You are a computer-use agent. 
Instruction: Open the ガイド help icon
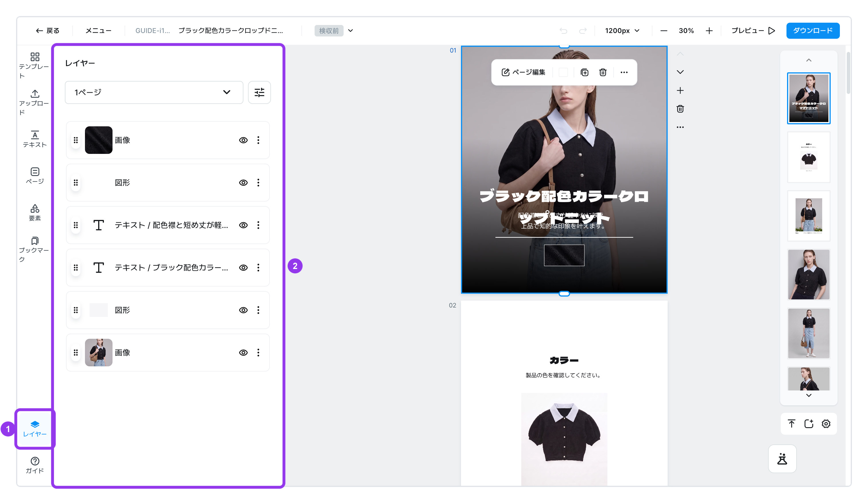click(34, 465)
